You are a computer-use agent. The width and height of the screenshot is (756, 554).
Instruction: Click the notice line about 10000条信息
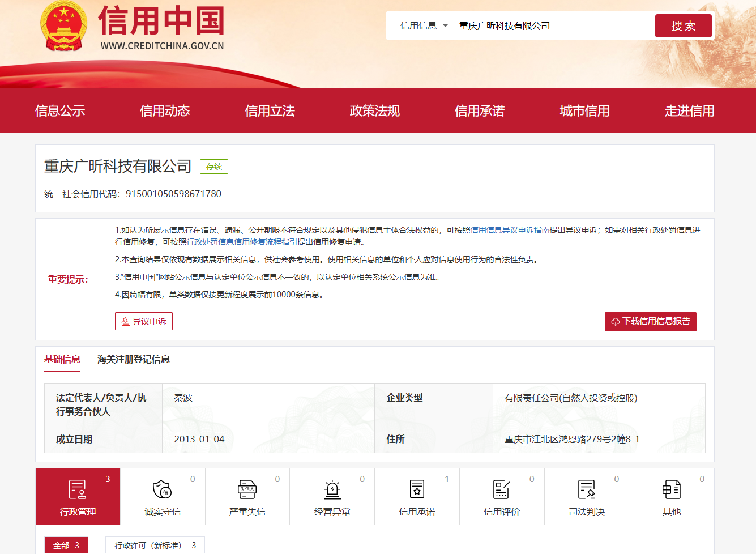[x=220, y=295]
